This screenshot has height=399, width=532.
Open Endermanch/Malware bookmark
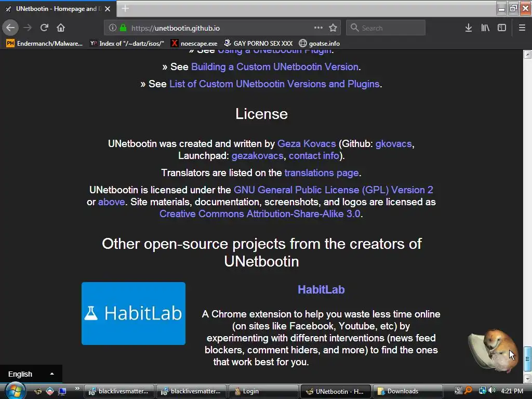click(45, 44)
